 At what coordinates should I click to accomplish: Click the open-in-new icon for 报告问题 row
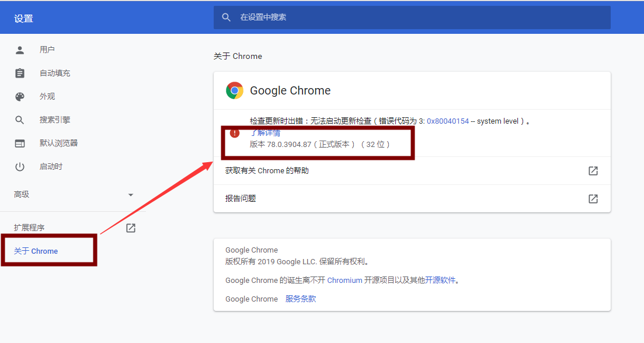593,198
